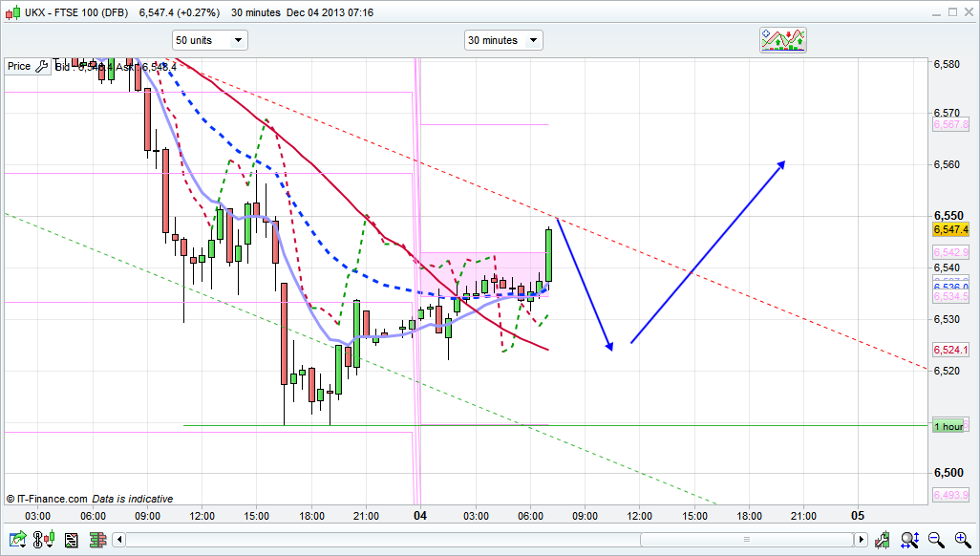Click the 6,547.4 current price tag

pyautogui.click(x=950, y=230)
